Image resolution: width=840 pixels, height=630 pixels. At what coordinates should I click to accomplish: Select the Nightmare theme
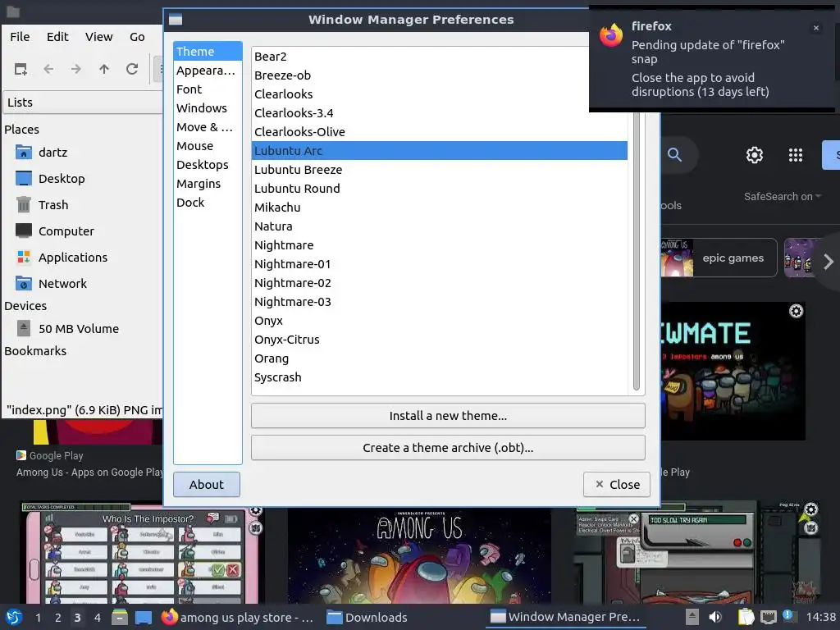[440, 245]
